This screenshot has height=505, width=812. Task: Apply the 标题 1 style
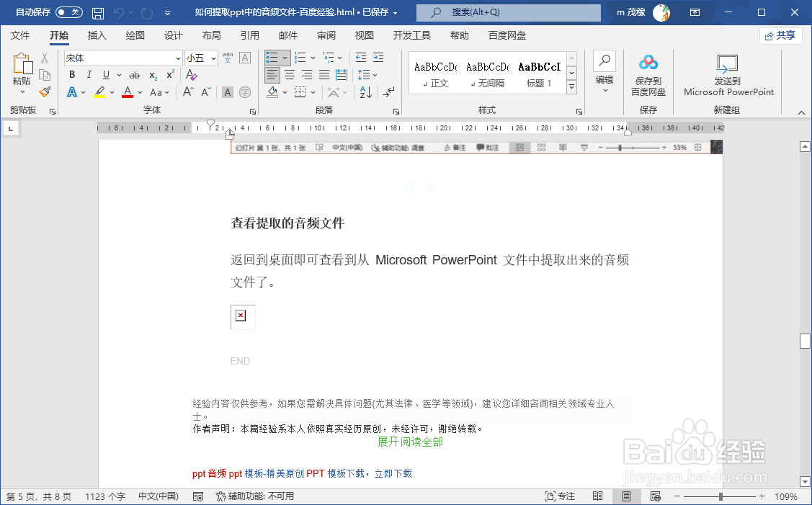539,73
